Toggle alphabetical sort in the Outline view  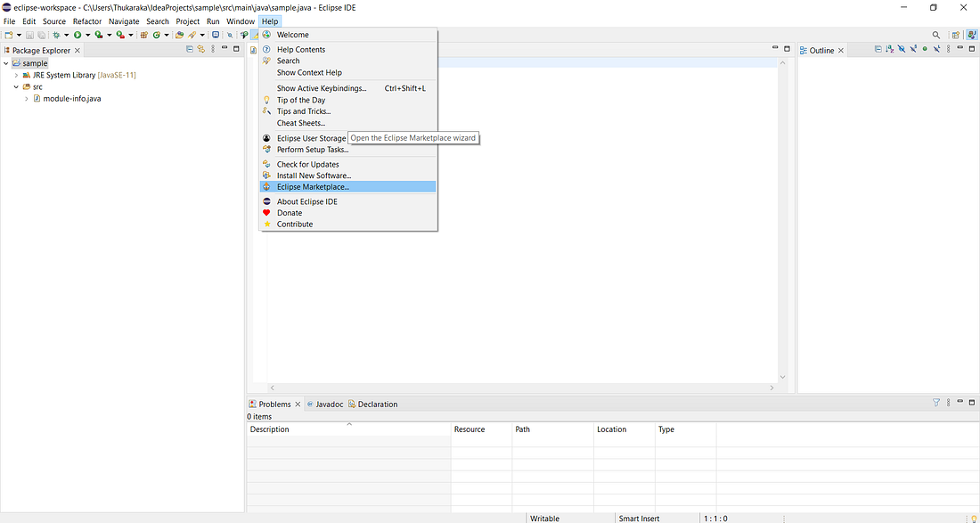889,49
